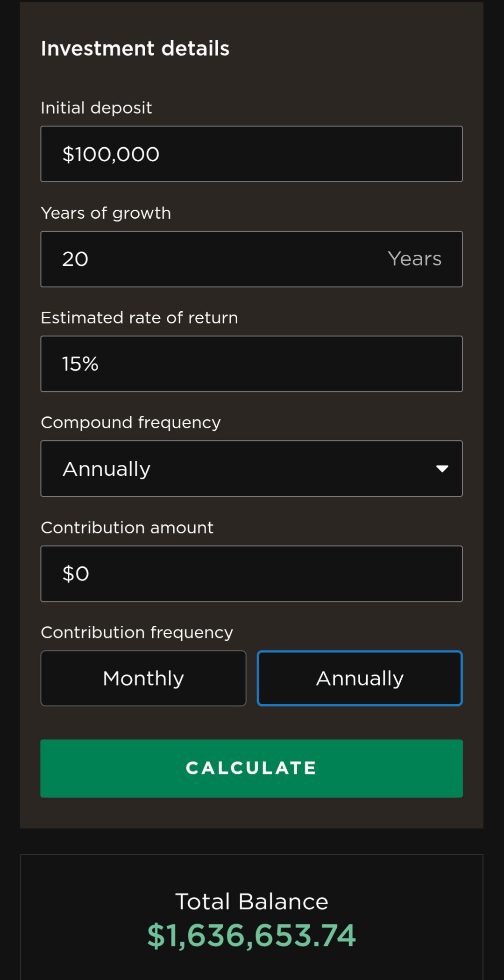Click the Total Balance amount $1,636,653.74
This screenshot has width=504, height=980.
coord(251,936)
